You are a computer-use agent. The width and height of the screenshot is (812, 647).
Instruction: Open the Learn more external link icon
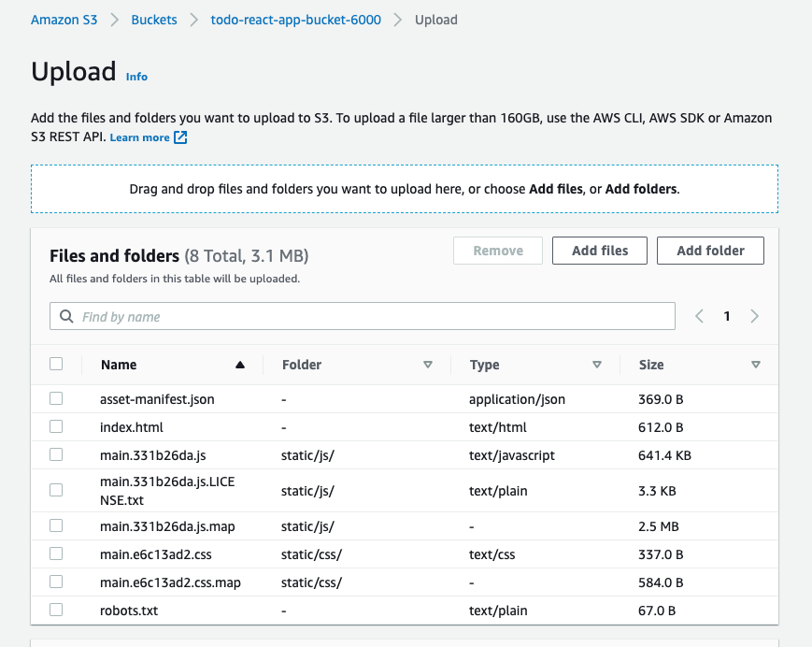coord(180,137)
